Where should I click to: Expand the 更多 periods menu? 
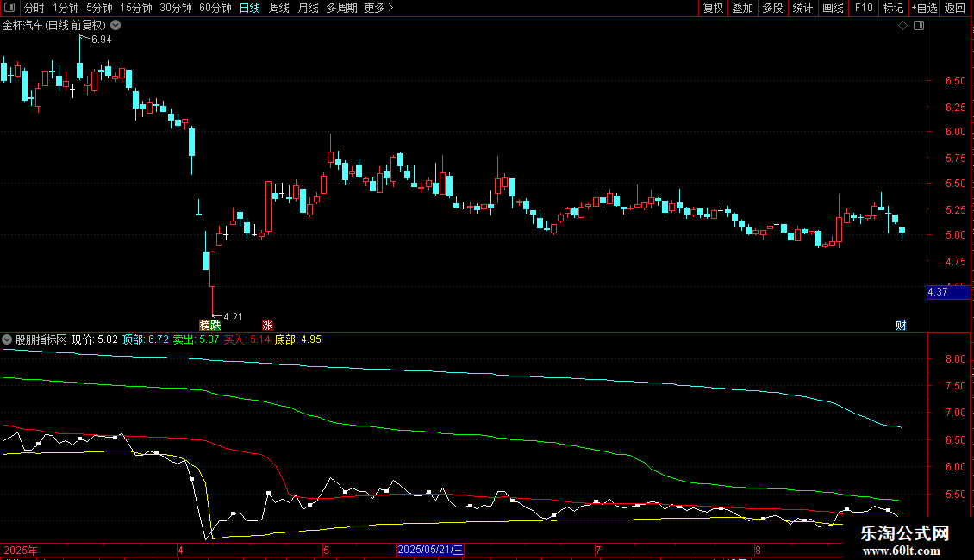point(378,8)
